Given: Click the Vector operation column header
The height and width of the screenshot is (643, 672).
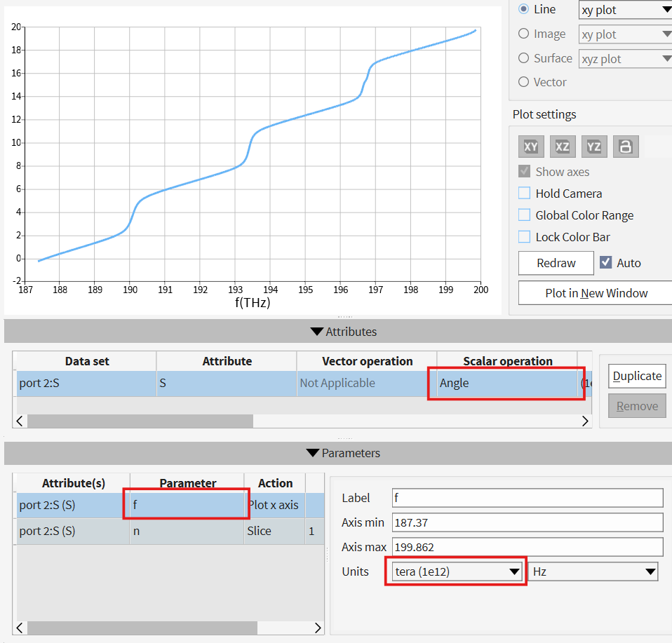Looking at the screenshot, I should (x=367, y=361).
